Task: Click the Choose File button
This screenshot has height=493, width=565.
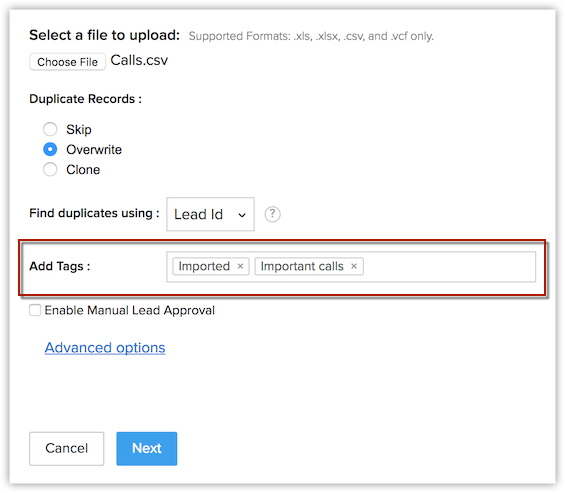Action: pyautogui.click(x=67, y=62)
